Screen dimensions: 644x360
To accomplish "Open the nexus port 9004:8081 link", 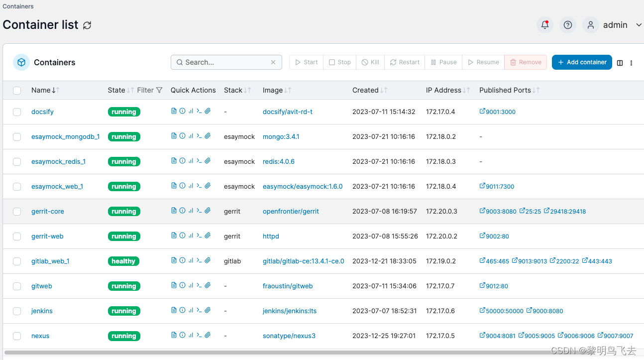I will (x=498, y=336).
